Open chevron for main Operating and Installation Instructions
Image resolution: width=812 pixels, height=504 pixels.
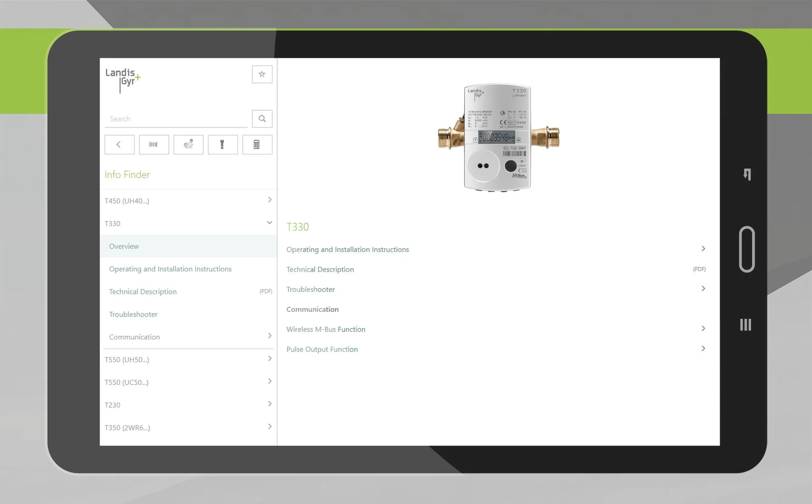coord(703,249)
